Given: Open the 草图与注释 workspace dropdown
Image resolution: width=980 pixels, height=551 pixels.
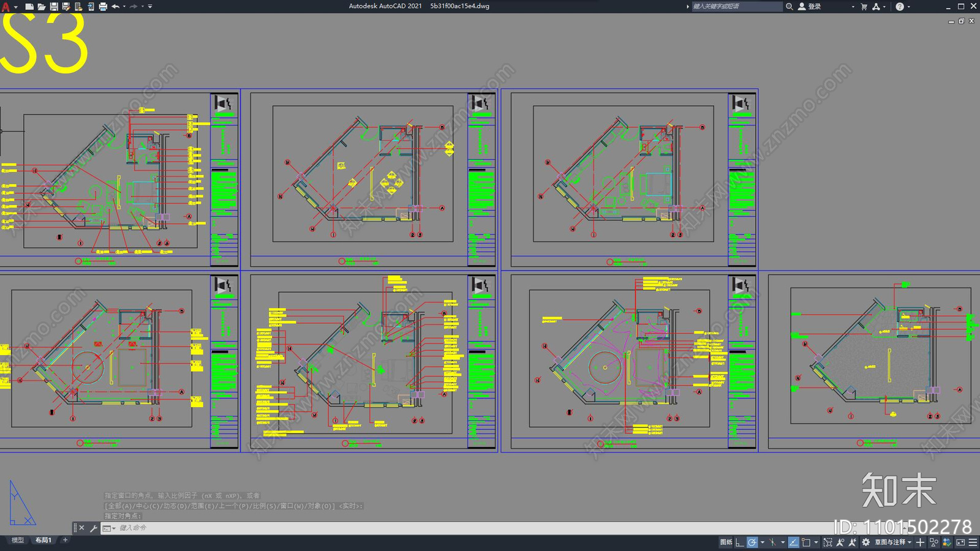Looking at the screenshot, I should pyautogui.click(x=894, y=542).
